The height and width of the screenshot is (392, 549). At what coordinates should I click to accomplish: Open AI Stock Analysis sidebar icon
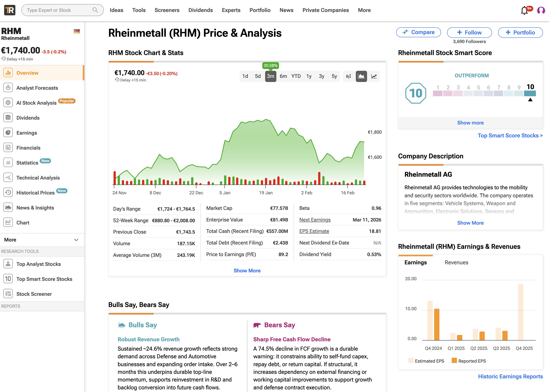(8, 103)
